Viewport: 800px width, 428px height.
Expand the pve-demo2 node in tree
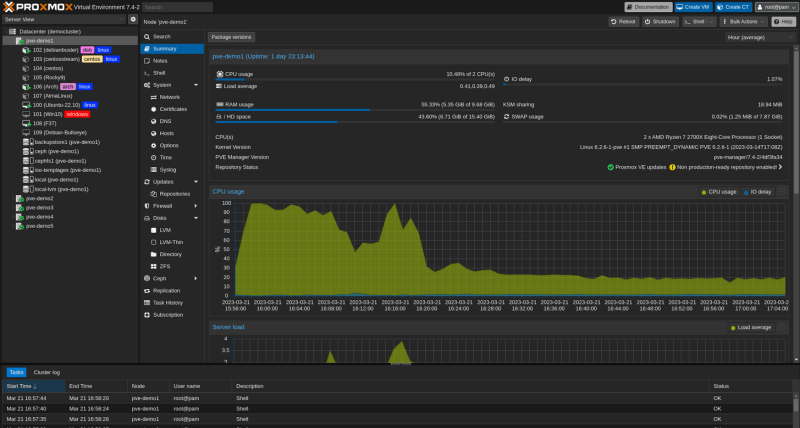14,198
